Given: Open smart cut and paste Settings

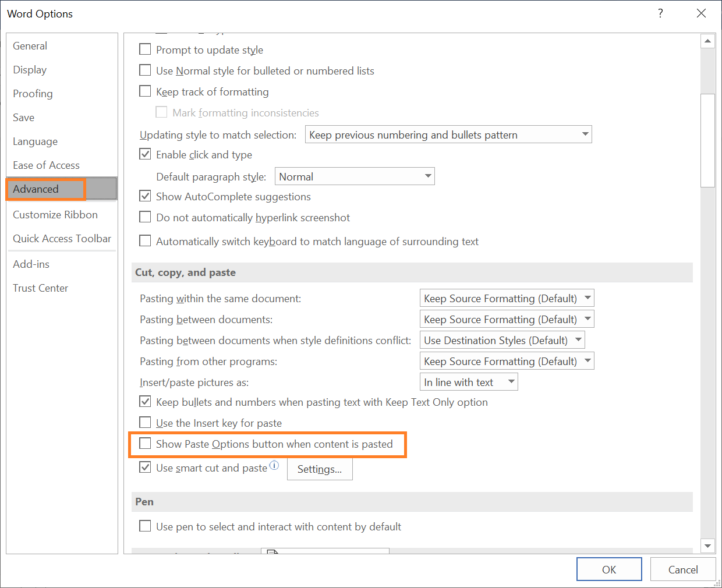Looking at the screenshot, I should 319,469.
